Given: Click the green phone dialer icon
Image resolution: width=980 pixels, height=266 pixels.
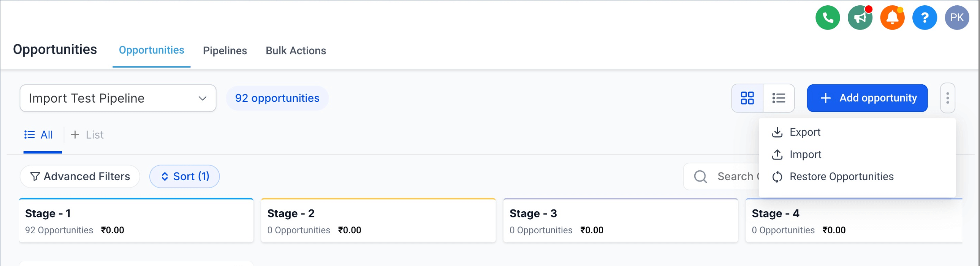Looking at the screenshot, I should [828, 17].
